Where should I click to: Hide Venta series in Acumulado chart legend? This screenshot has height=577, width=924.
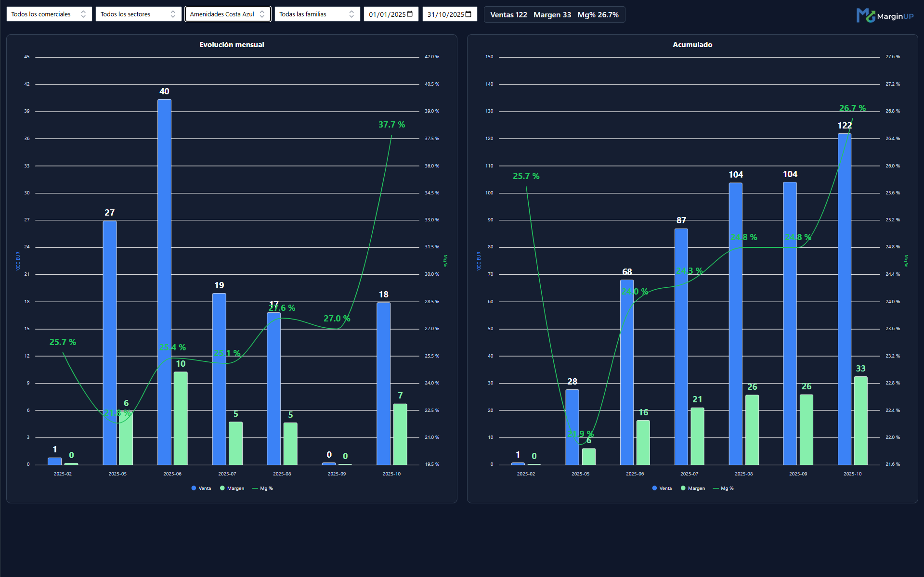[662, 488]
